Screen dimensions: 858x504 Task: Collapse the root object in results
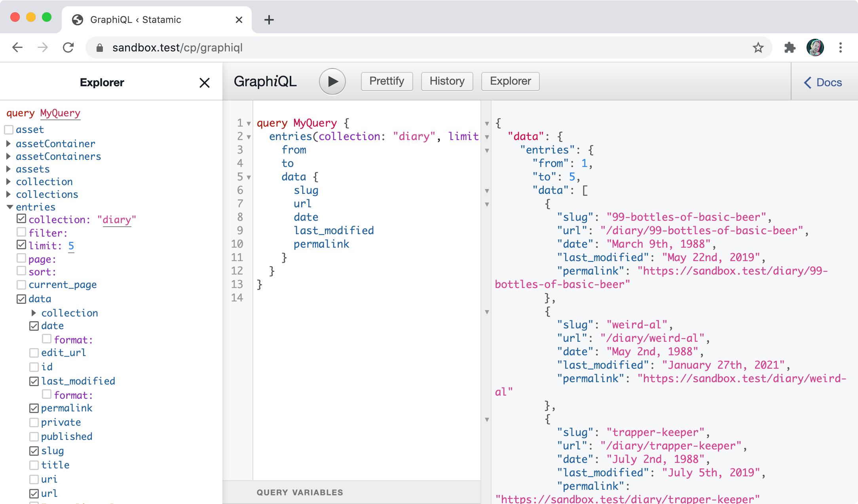487,124
